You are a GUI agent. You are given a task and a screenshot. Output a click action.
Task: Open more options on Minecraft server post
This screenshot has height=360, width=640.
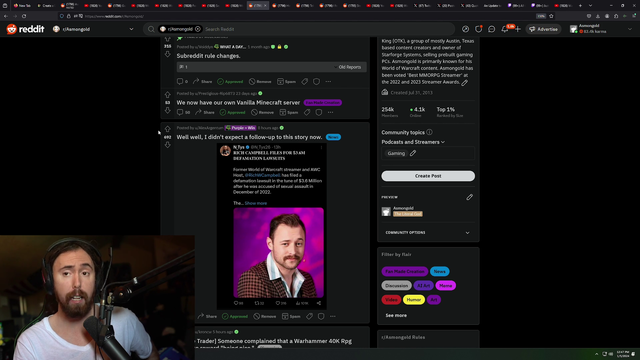(x=331, y=112)
